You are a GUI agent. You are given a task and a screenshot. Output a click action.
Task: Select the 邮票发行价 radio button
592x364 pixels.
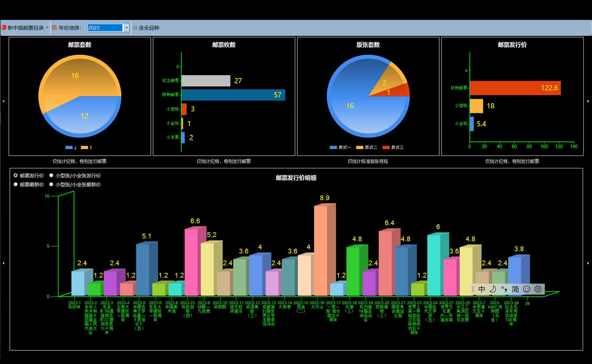click(x=16, y=176)
